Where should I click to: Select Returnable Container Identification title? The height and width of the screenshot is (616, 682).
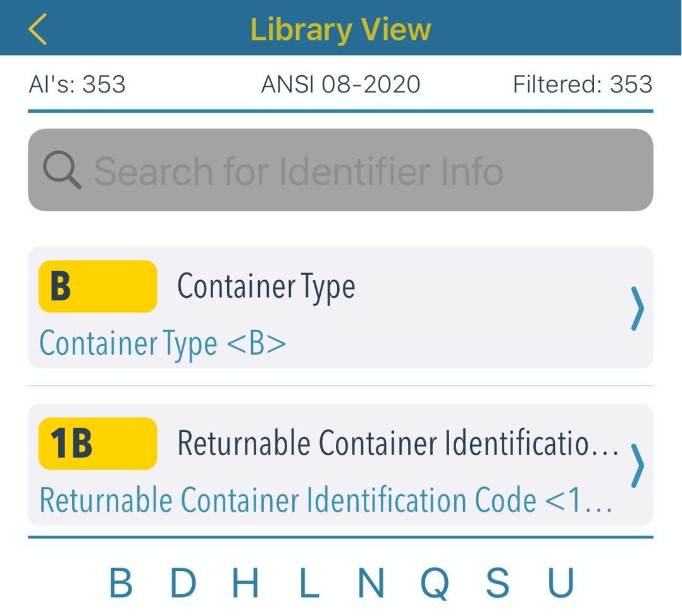coord(398,443)
